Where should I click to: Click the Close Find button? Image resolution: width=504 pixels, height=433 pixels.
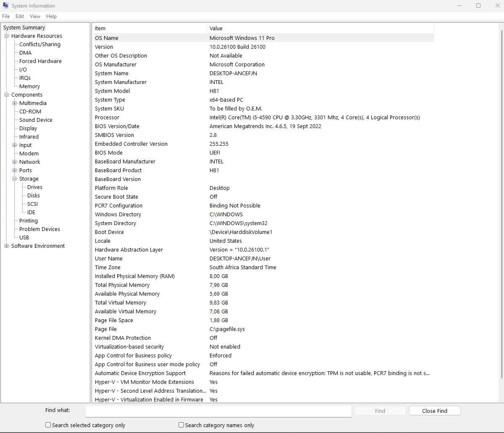434,410
